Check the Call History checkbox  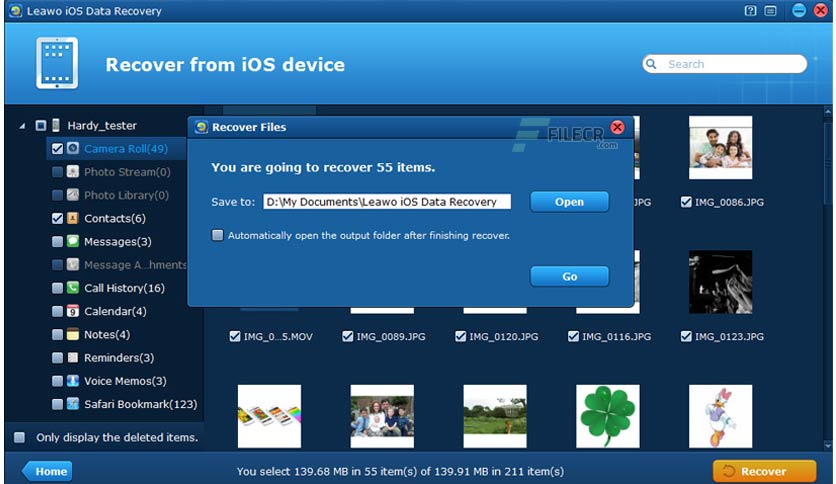58,288
